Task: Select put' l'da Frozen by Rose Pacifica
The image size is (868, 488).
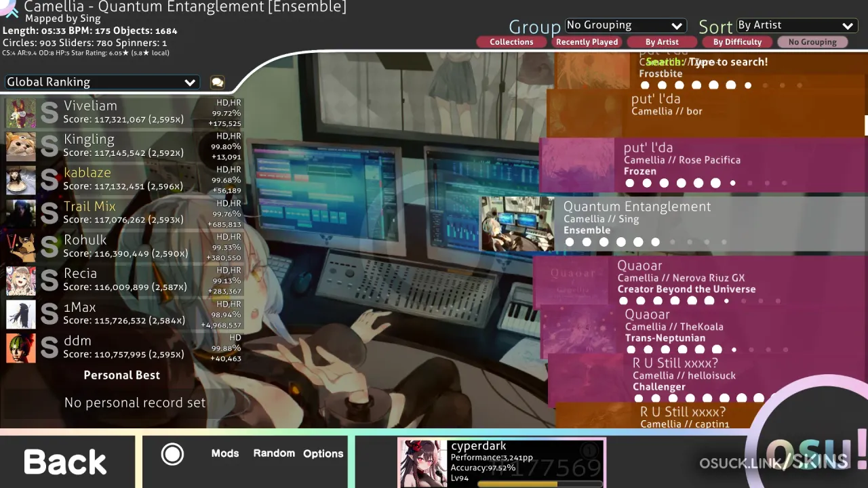Action: coord(703,165)
